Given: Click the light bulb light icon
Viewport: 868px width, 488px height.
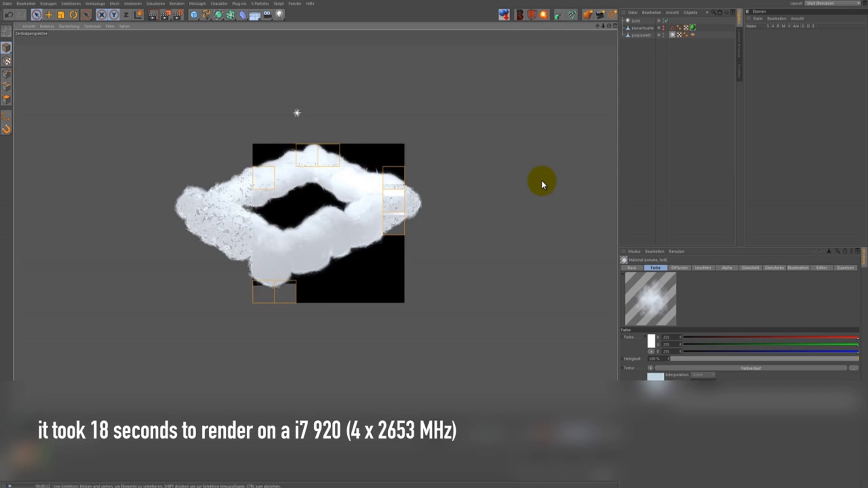Looking at the screenshot, I should (x=279, y=15).
